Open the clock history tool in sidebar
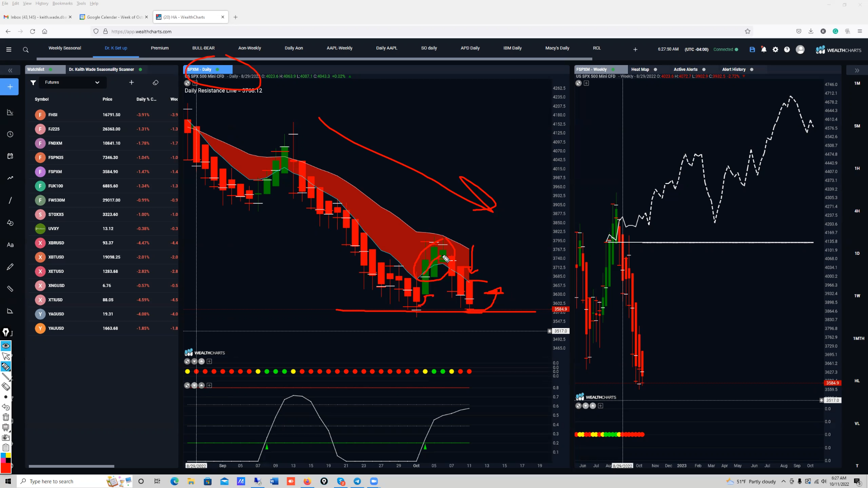The height and width of the screenshot is (488, 868). click(x=10, y=134)
